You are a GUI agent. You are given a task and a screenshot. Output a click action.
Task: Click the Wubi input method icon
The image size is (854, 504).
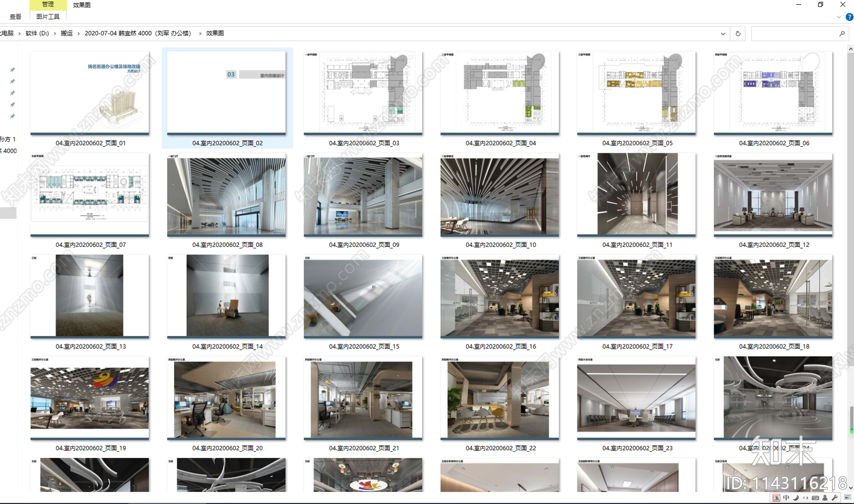tap(777, 498)
